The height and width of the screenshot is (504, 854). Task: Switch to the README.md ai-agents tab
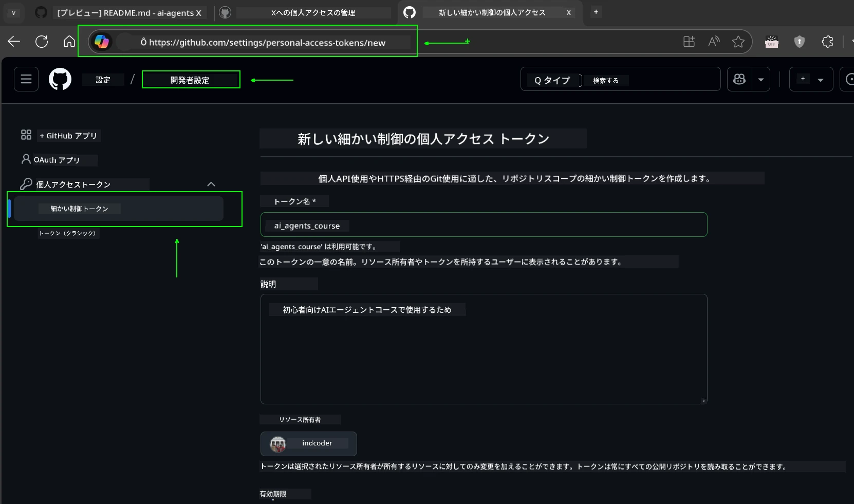[x=128, y=12]
